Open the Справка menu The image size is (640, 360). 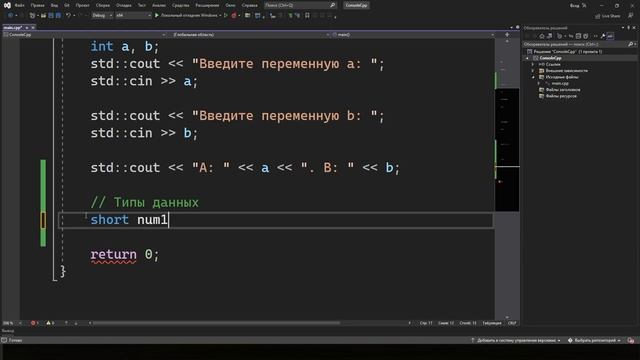(x=249, y=5)
